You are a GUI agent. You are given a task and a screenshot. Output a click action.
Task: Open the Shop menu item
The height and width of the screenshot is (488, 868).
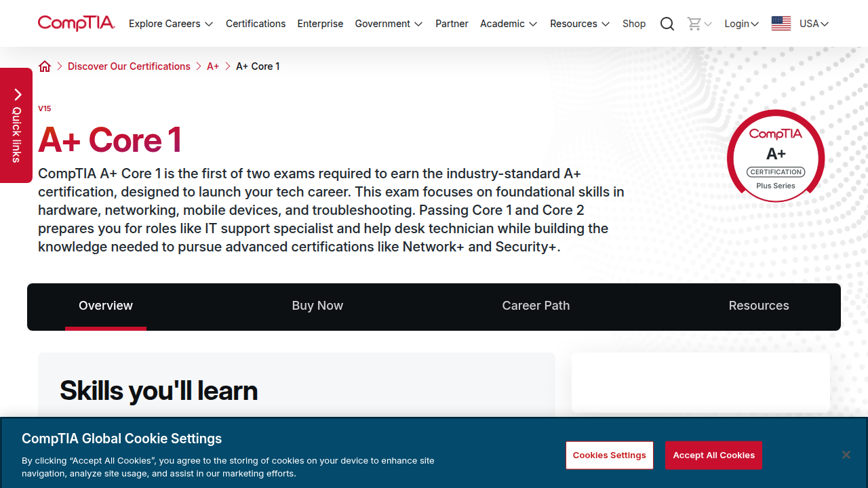[x=634, y=24]
